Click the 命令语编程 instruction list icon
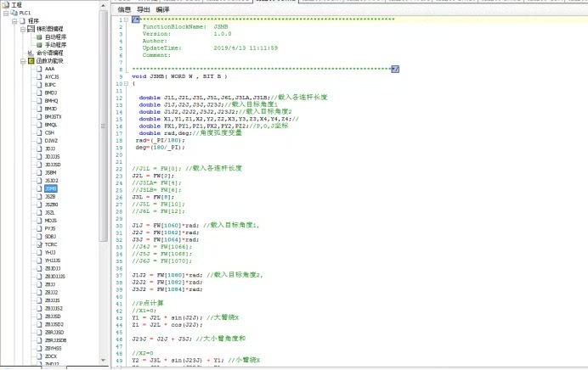 [x=31, y=53]
